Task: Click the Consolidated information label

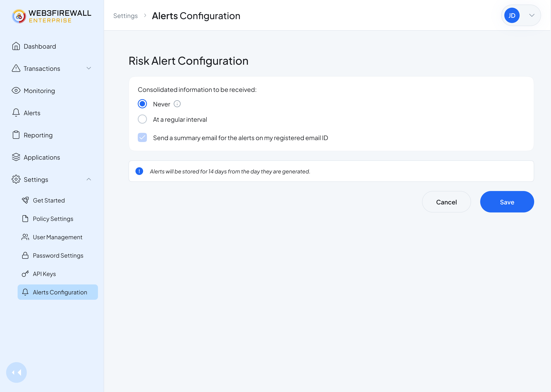Action: pos(197,90)
